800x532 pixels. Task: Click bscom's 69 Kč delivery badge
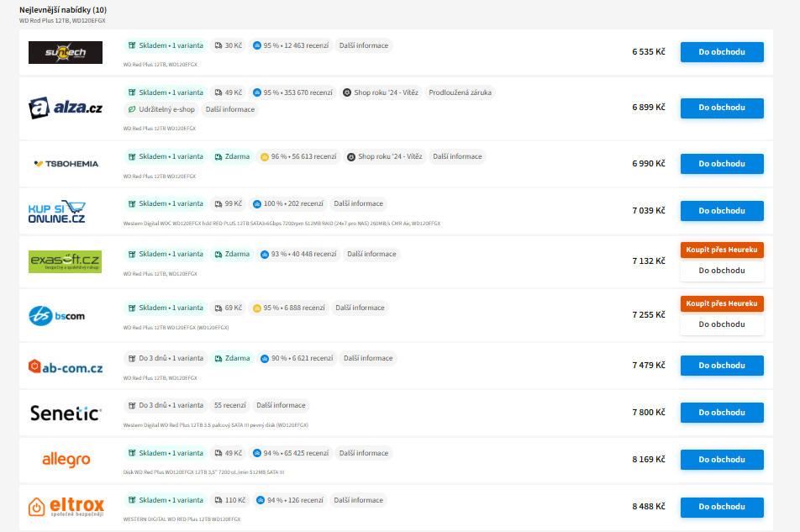228,308
